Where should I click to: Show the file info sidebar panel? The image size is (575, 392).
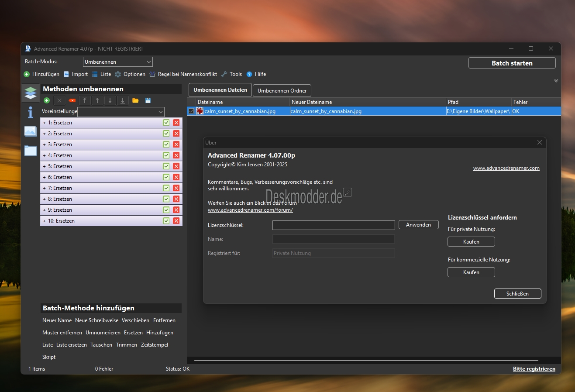tap(31, 112)
